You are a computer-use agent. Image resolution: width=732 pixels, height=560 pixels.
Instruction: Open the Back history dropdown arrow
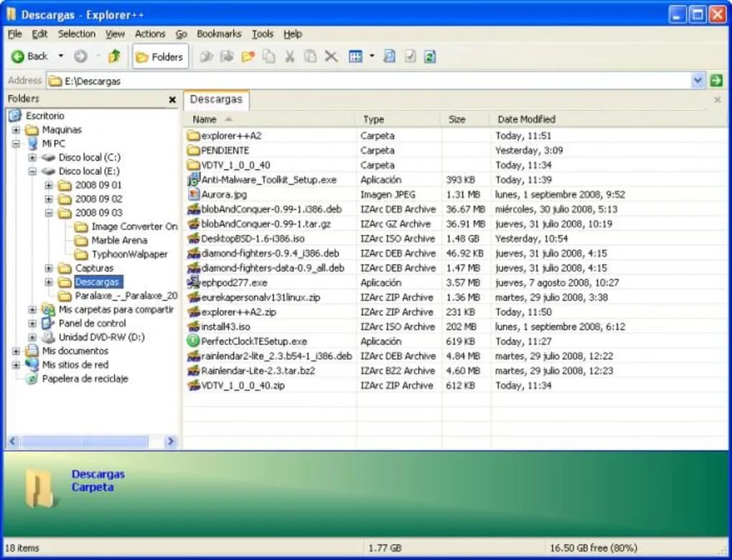(x=61, y=57)
